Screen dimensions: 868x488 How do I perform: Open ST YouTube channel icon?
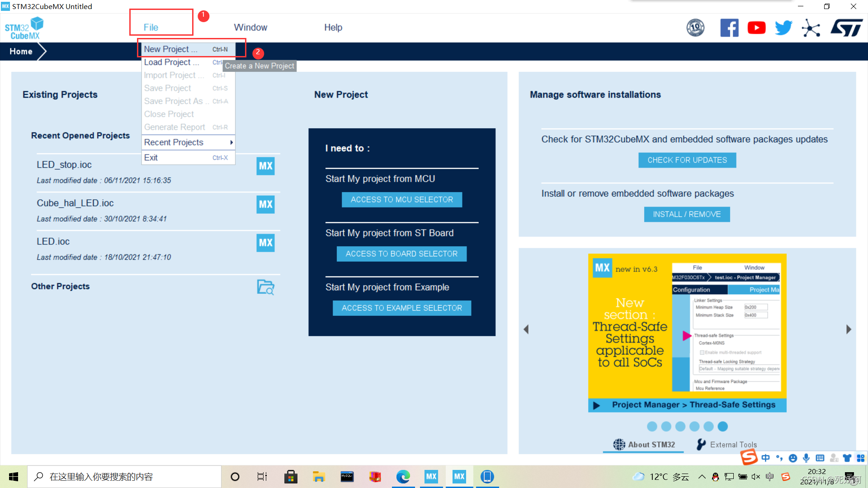coord(756,28)
